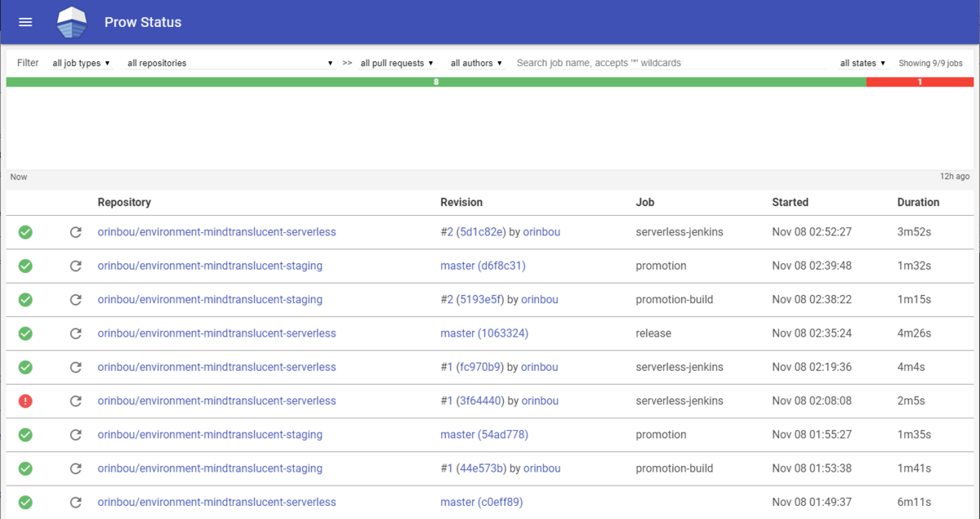Open commit 3f64440 link
Screen dimensions: 980x519
click(x=481, y=401)
